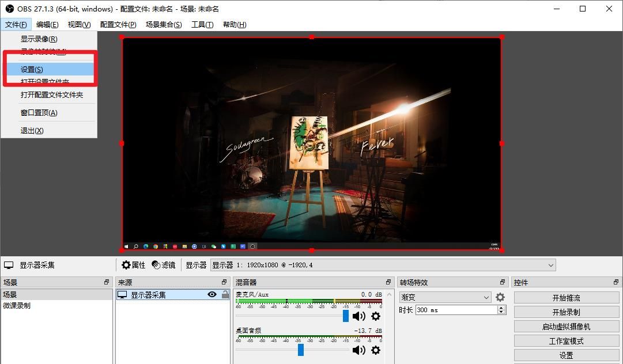This screenshot has height=364, width=623.
Task: Undock the 控件 panel with its float icon
Action: tap(616, 282)
